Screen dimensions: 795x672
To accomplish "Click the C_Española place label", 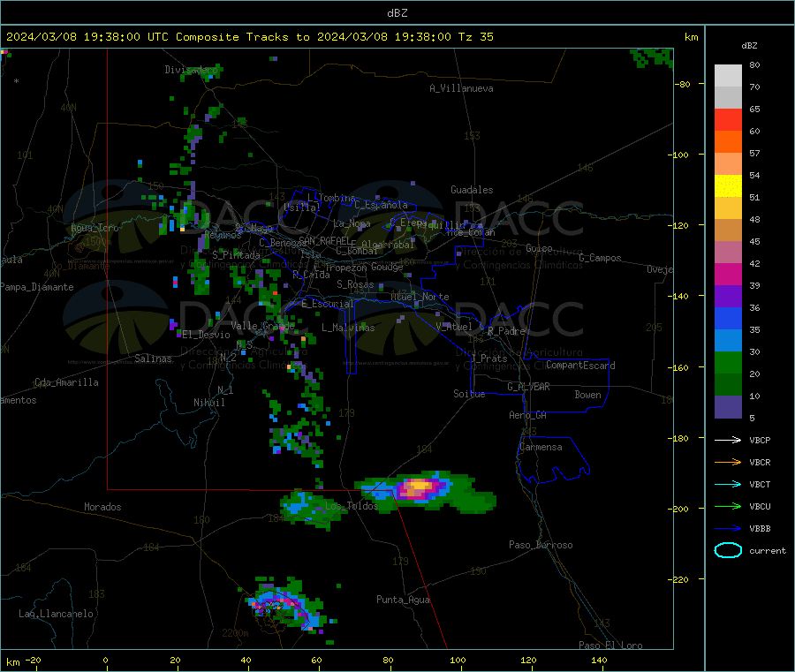I will coord(381,205).
